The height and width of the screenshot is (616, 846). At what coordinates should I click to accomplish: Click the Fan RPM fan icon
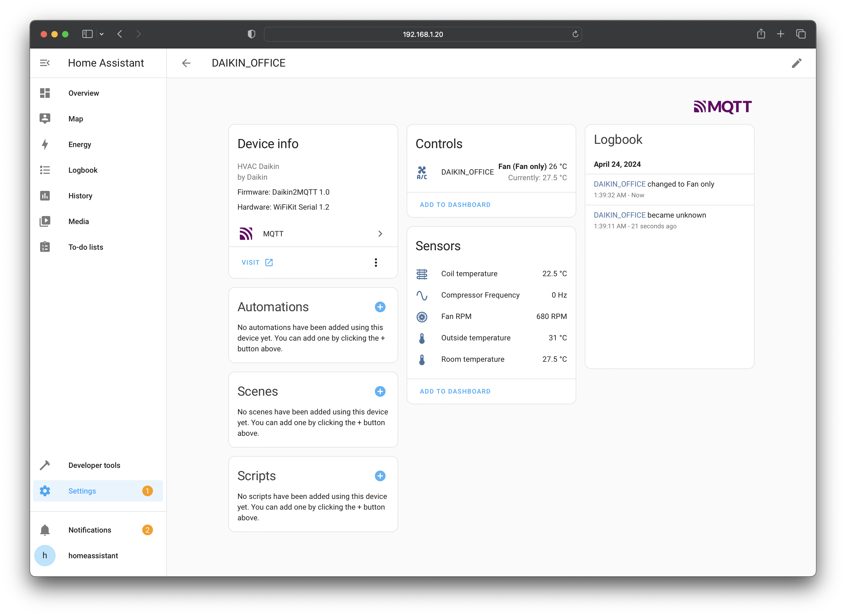point(422,317)
